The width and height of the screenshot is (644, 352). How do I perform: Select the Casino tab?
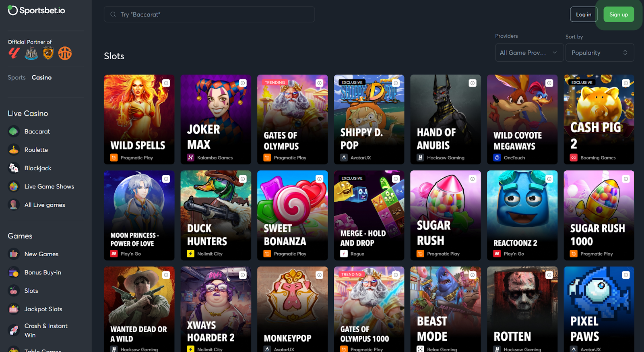click(42, 77)
